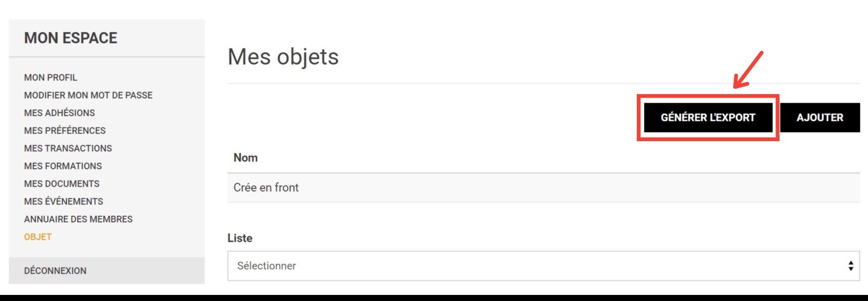This screenshot has width=868, height=301.
Task: Click the Générer l'export button
Action: click(x=708, y=117)
